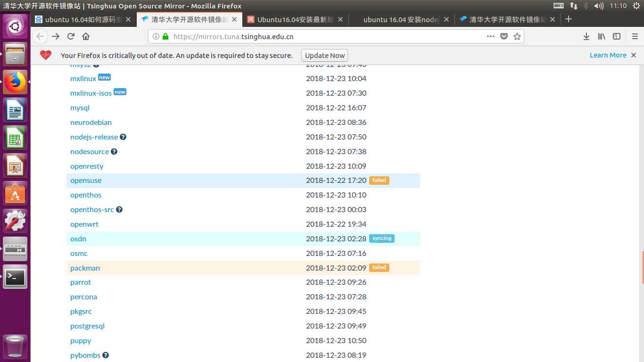The height and width of the screenshot is (362, 644).
Task: Reload the current page
Action: click(71, 36)
